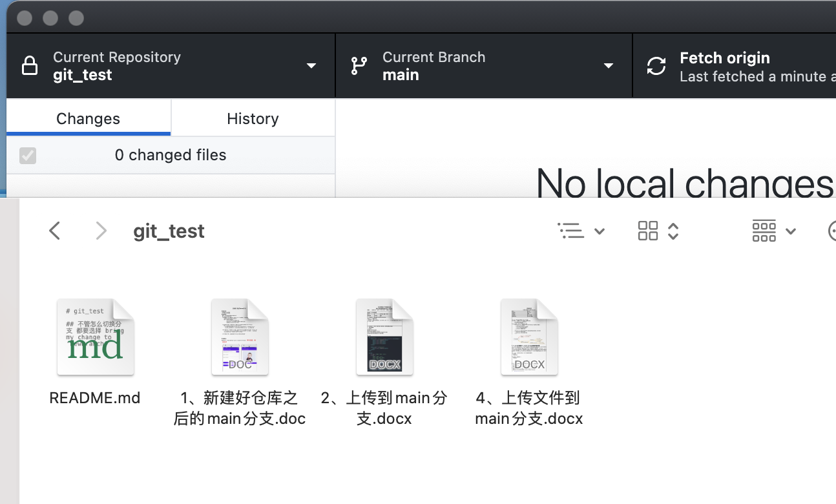Image resolution: width=836 pixels, height=504 pixels.
Task: Open the 2、上传到main分支.docx file icon
Action: tap(384, 337)
